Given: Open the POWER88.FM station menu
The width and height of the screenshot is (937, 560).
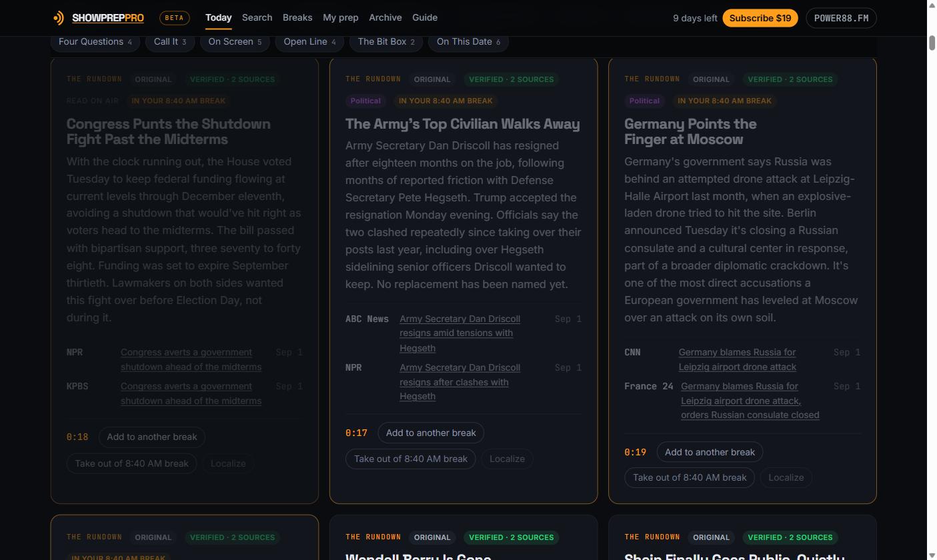Looking at the screenshot, I should coord(841,18).
